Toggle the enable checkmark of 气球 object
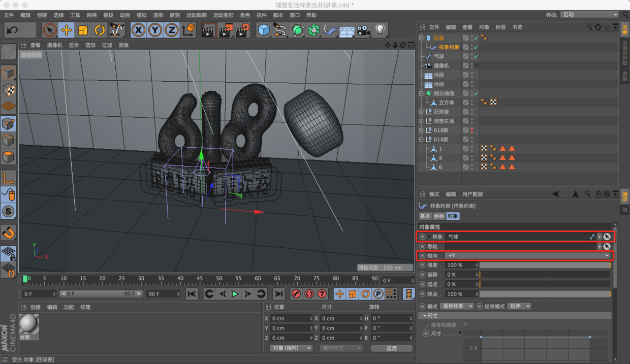Viewport: 630px width, 364px height. [x=476, y=56]
